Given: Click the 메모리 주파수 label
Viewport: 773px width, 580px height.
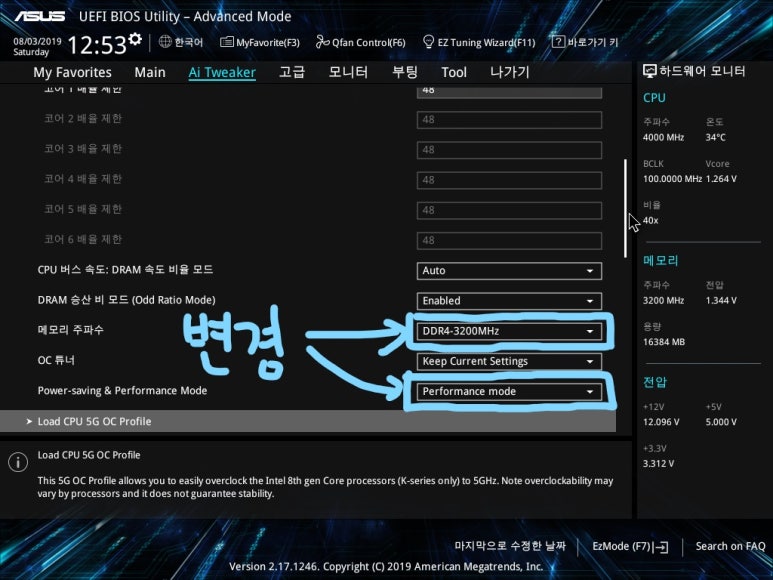Looking at the screenshot, I should tap(70, 330).
